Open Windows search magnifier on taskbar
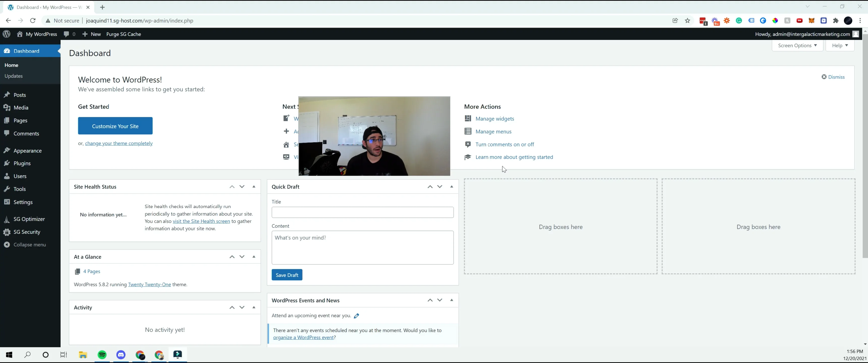Image resolution: width=868 pixels, height=363 pixels. coord(27,355)
